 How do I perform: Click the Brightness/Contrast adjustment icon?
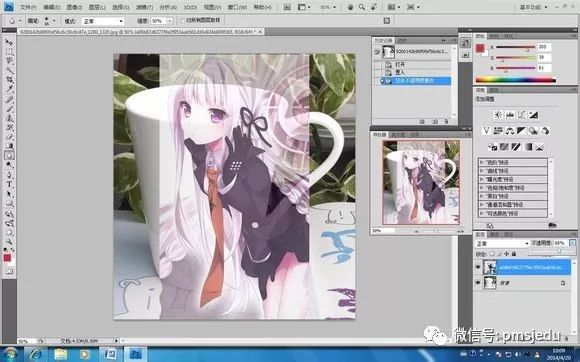498,115
